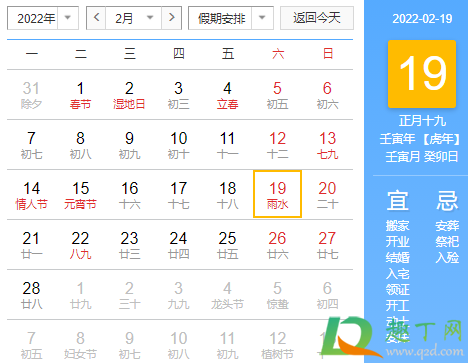Select March 4 龙头节

[227, 295]
